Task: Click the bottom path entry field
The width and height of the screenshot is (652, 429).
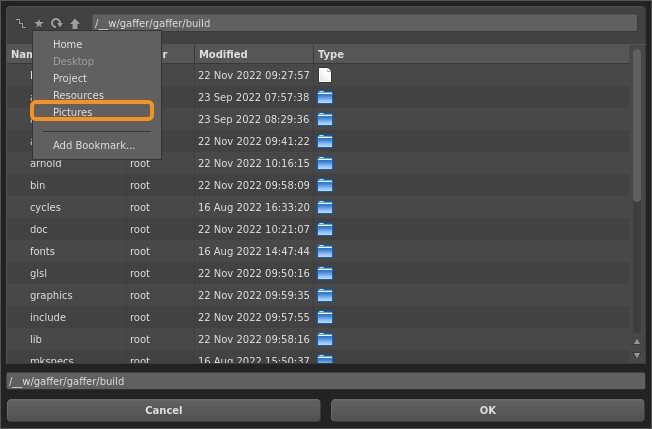Action: [x=326, y=381]
